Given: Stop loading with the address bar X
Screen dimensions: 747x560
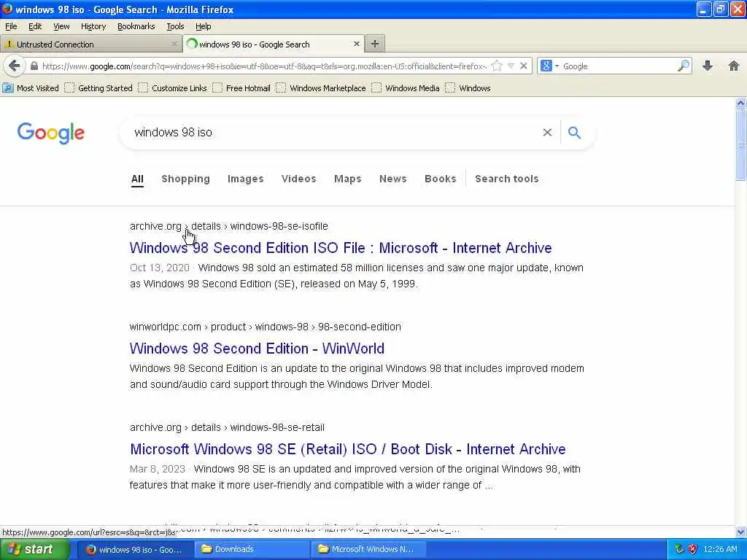Looking at the screenshot, I should 524,66.
